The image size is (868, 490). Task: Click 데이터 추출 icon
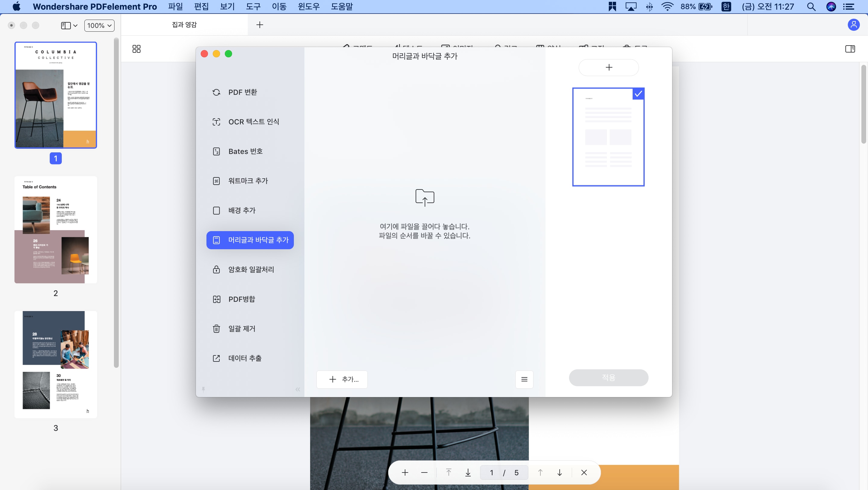(x=216, y=358)
